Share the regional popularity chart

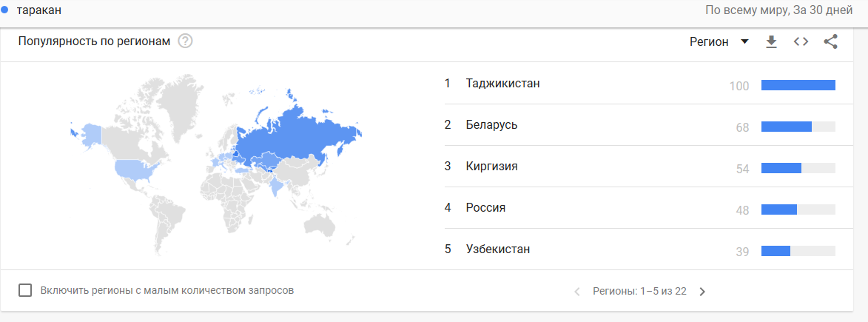coord(830,41)
